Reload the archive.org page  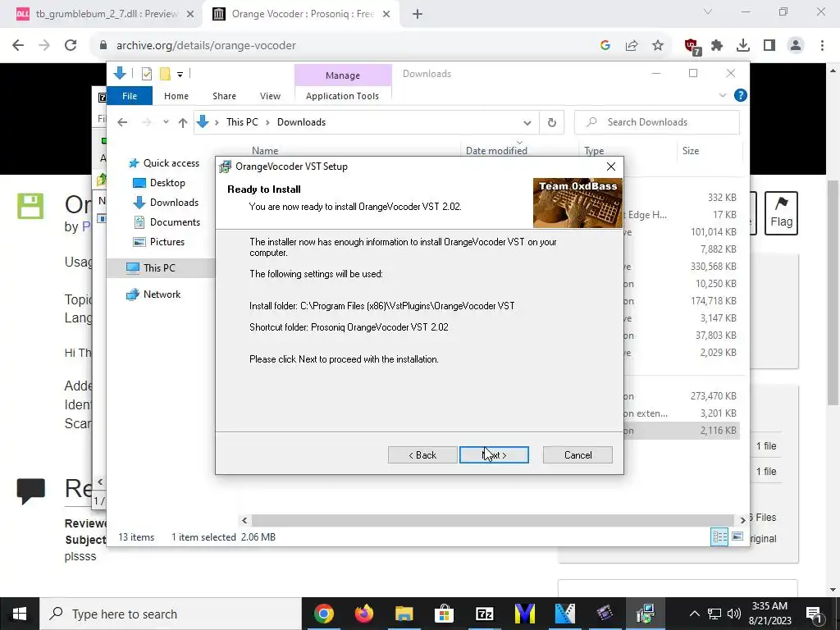point(71,46)
